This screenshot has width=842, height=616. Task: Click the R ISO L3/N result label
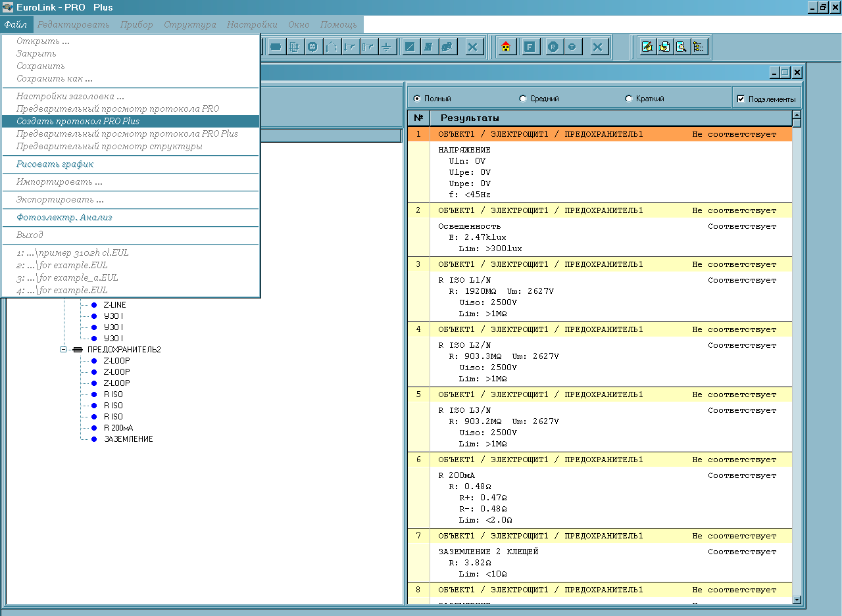(464, 410)
